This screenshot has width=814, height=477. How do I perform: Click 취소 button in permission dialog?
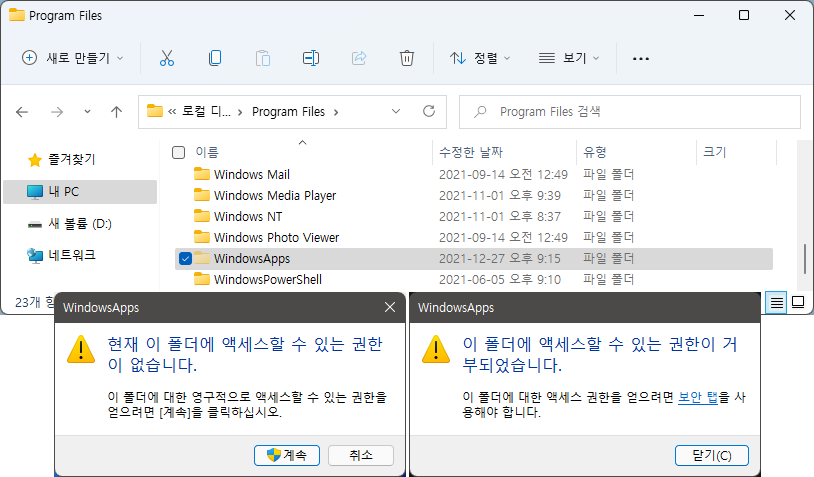(x=361, y=455)
